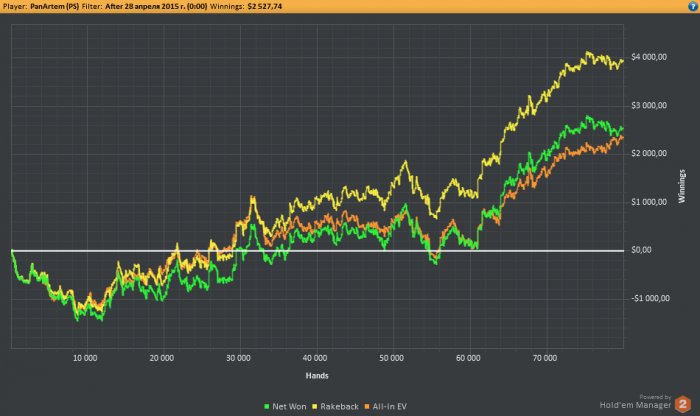Click the 70 000 hands axis tick
Viewport: 700px width, 416px height.
(545, 356)
